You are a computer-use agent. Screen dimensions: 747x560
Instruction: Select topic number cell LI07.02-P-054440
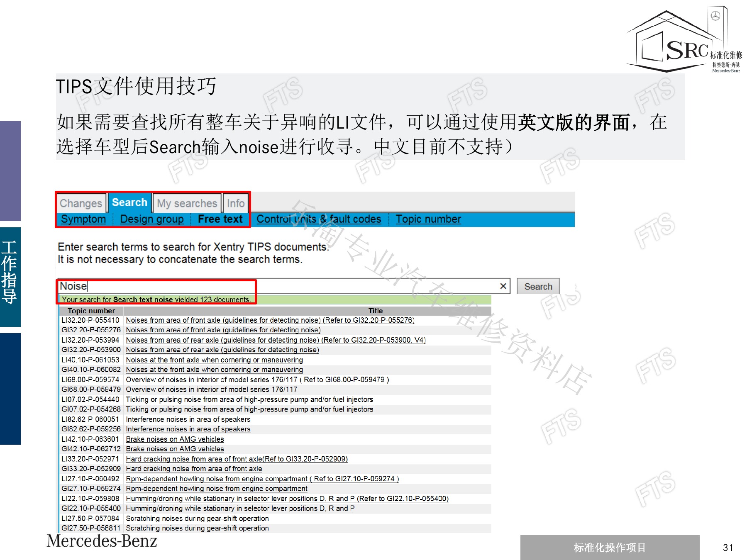click(x=90, y=399)
